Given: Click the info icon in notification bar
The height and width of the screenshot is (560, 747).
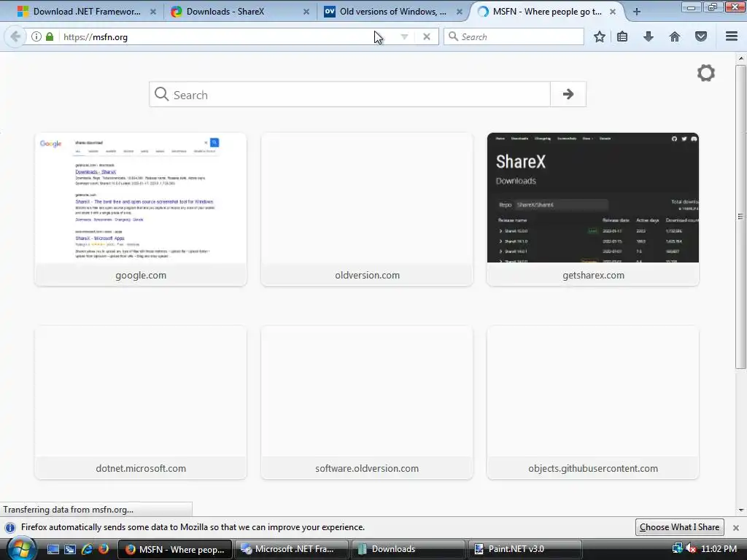Looking at the screenshot, I should (10, 528).
